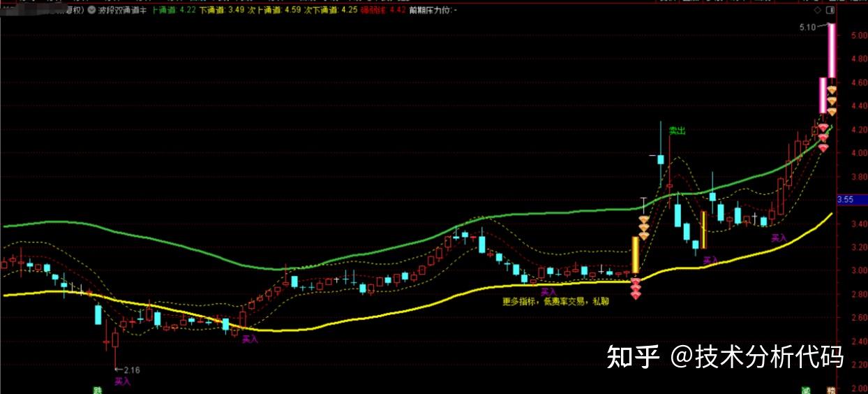868x394 pixels.
Task: Click the yellow 更多指标，低费率交易，私聊 text
Action: pyautogui.click(x=555, y=302)
